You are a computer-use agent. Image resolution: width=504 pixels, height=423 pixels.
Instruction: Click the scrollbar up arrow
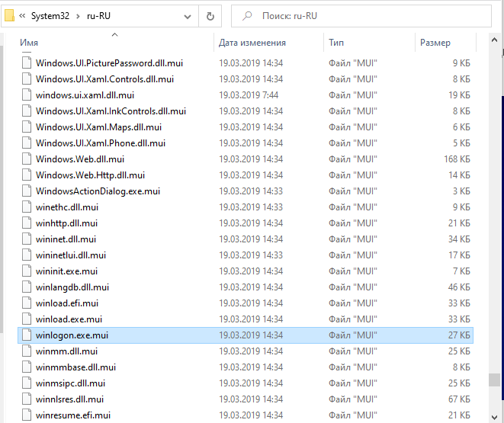494,40
